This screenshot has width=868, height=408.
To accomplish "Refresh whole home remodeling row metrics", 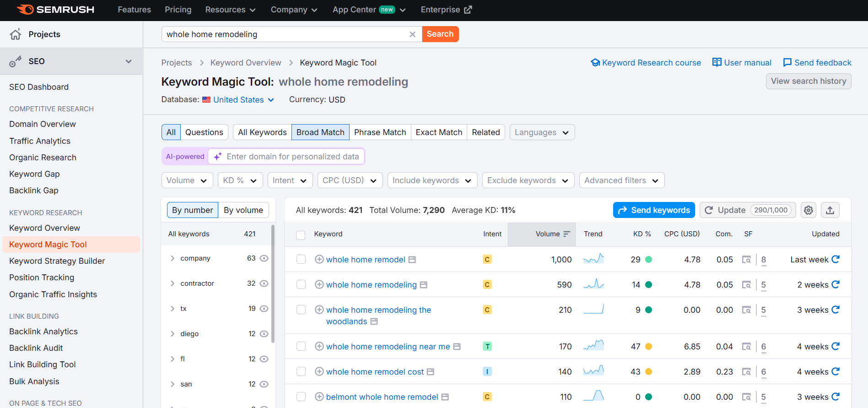I will pyautogui.click(x=836, y=284).
